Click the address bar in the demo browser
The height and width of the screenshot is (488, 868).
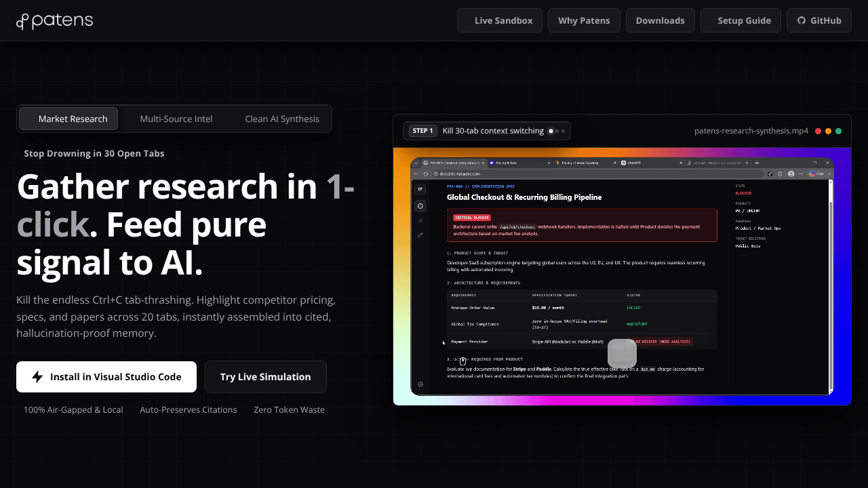pos(598,174)
